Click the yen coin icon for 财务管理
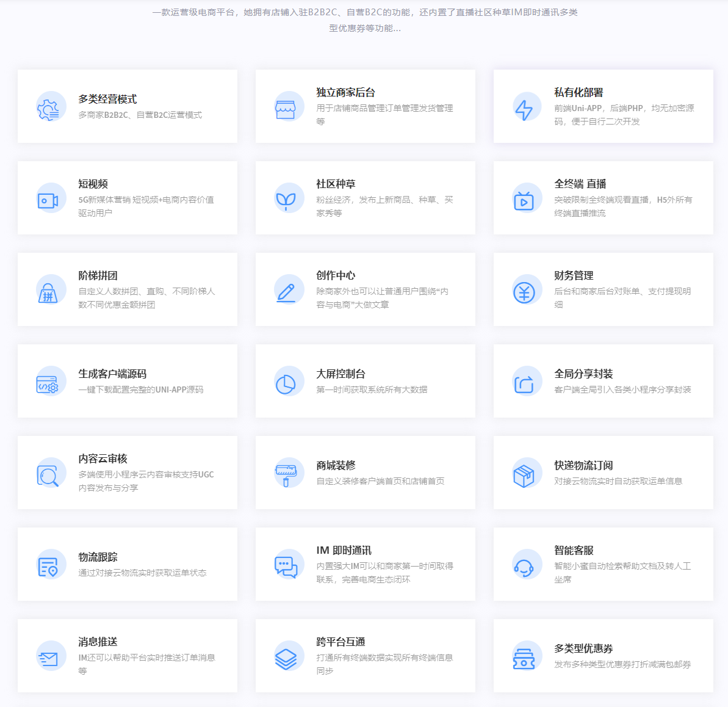728x707 pixels. coord(524,292)
